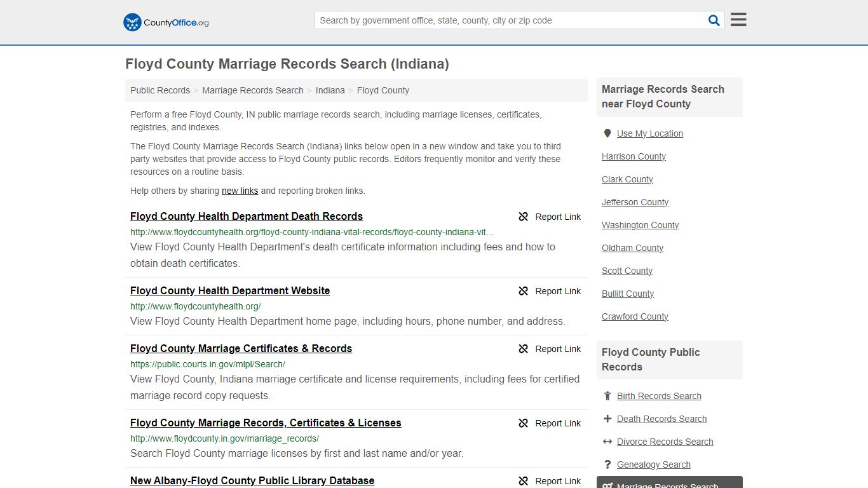
Task: Click 'Floyd County Marriage Records Search (Indiana)' heading
Action: click(x=287, y=64)
